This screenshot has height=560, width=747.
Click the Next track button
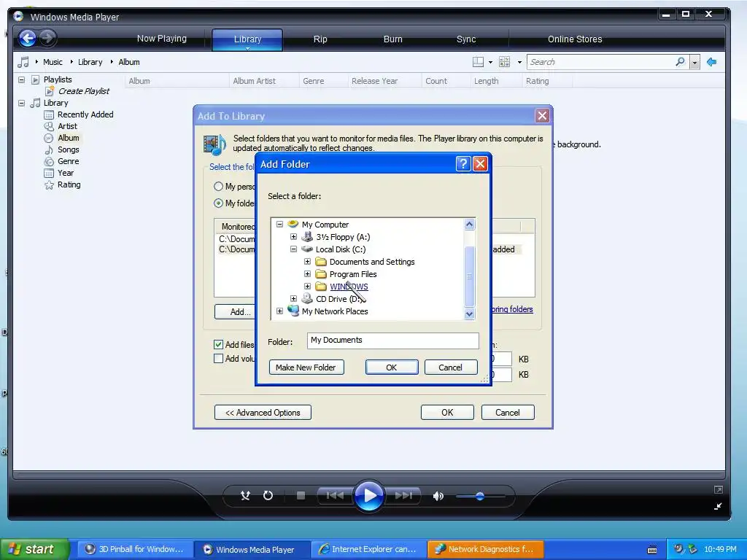click(x=404, y=496)
